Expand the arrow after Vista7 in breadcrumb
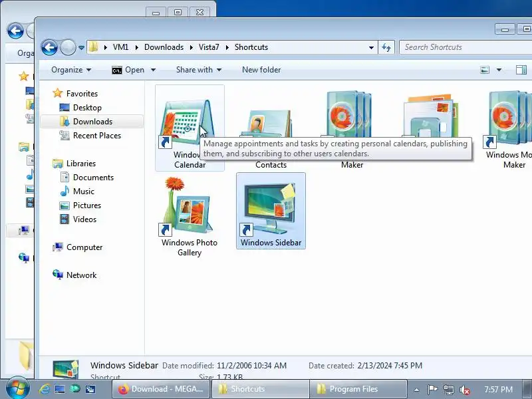The image size is (532, 399). (227, 47)
